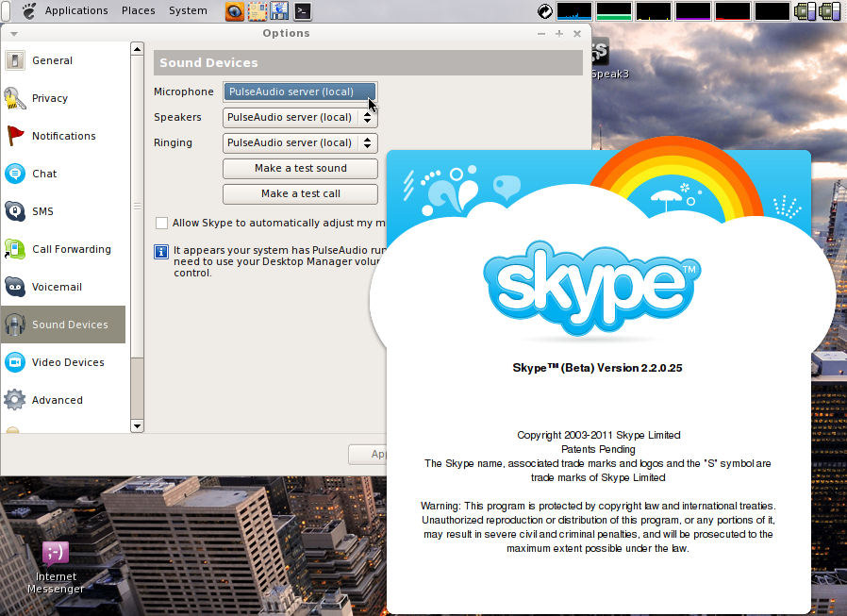Click the PulseAudio notice text
847x616 pixels.
pos(280,261)
